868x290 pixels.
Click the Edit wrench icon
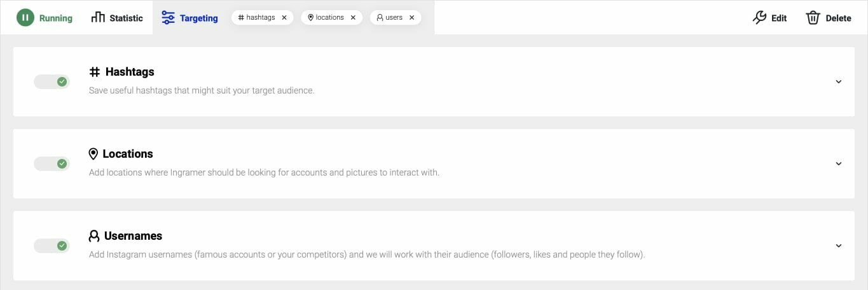[x=759, y=18]
